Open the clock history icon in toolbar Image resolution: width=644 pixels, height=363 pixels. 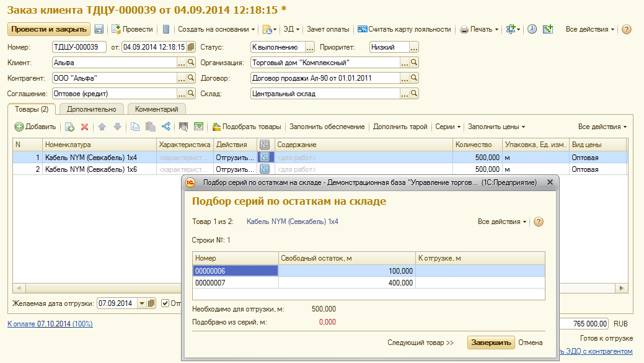coord(532,29)
